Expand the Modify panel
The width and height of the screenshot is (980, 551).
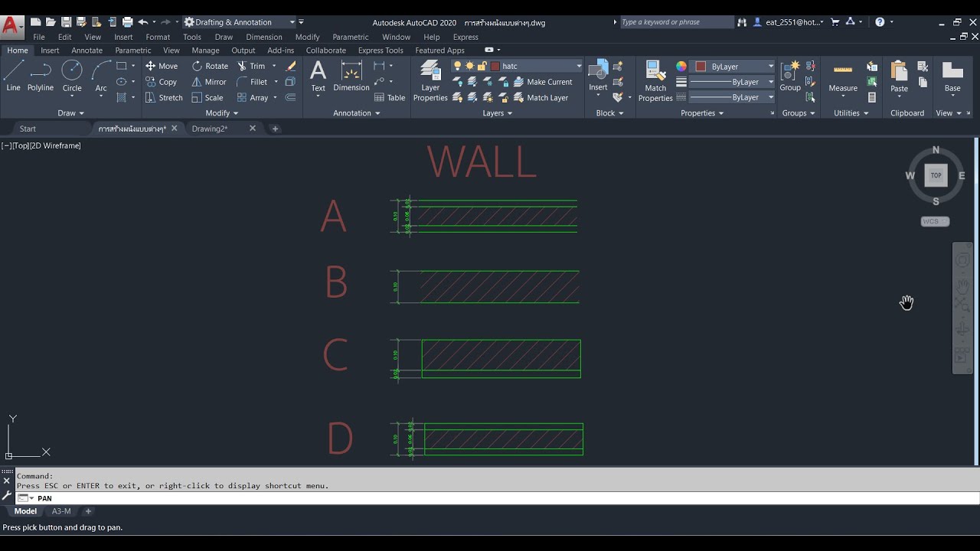pyautogui.click(x=222, y=113)
